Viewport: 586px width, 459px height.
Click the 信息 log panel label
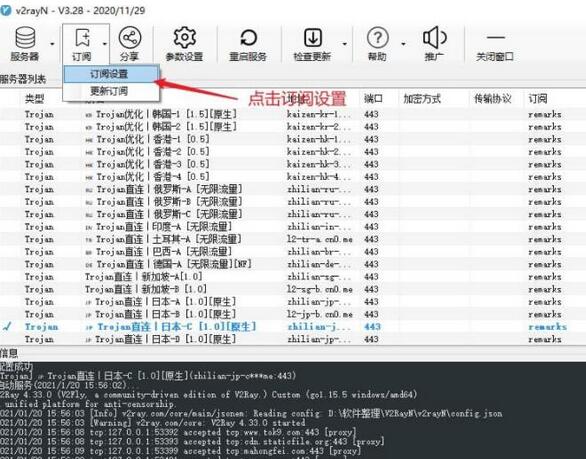click(x=9, y=353)
